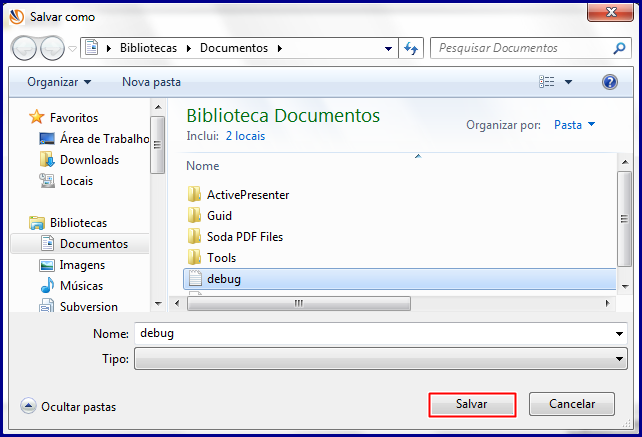Click Documentos in the address bar
Image resolution: width=642 pixels, height=437 pixels.
coord(234,48)
